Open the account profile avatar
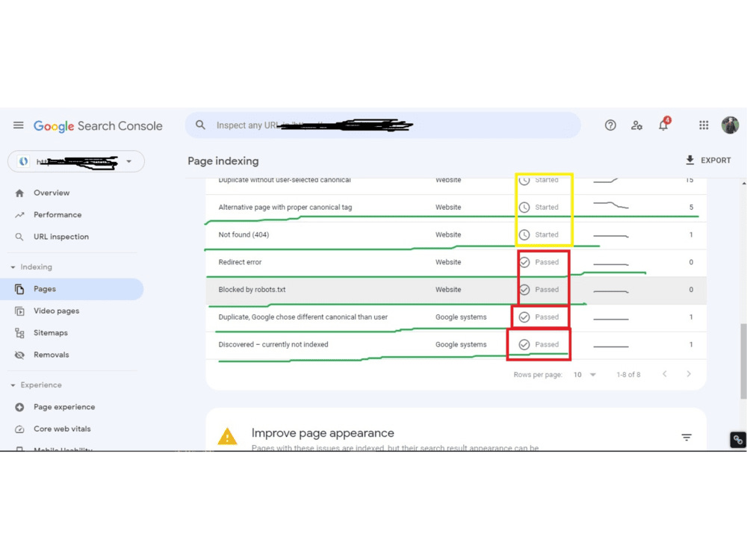 click(x=730, y=125)
